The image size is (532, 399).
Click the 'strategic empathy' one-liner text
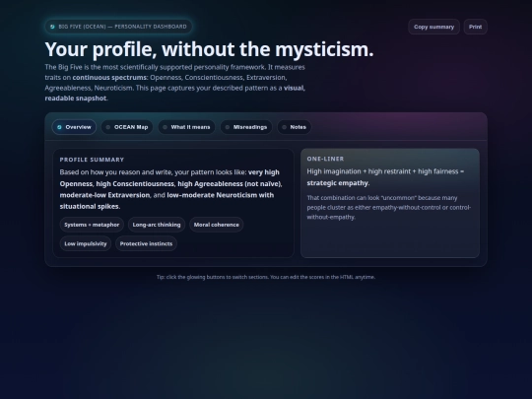(x=337, y=183)
